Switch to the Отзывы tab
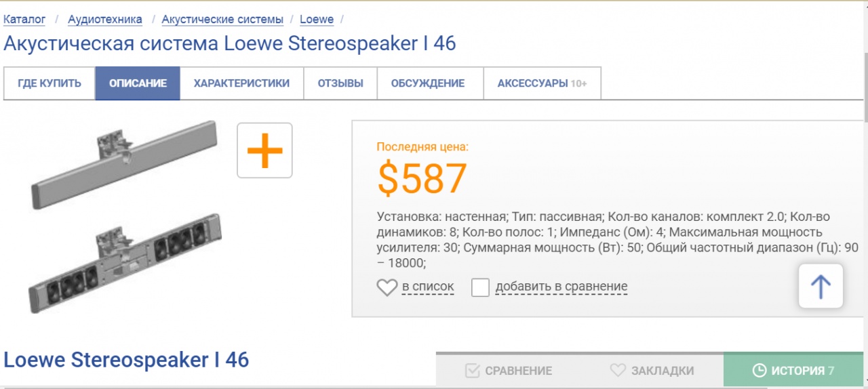The width and height of the screenshot is (868, 389). [340, 83]
